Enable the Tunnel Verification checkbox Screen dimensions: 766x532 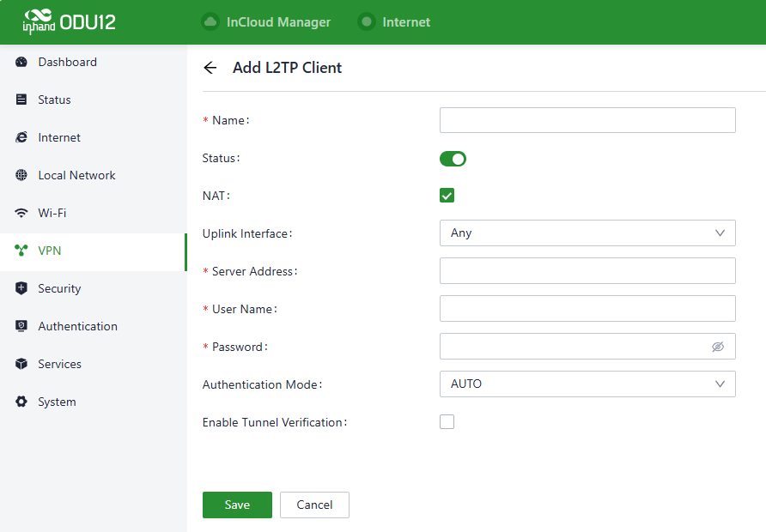(447, 422)
